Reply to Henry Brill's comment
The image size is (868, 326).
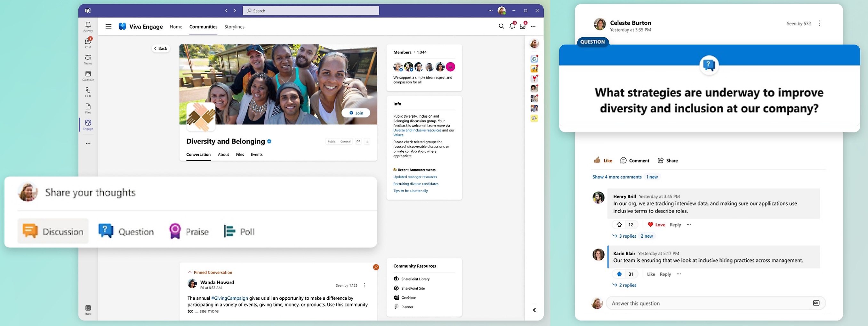(675, 225)
